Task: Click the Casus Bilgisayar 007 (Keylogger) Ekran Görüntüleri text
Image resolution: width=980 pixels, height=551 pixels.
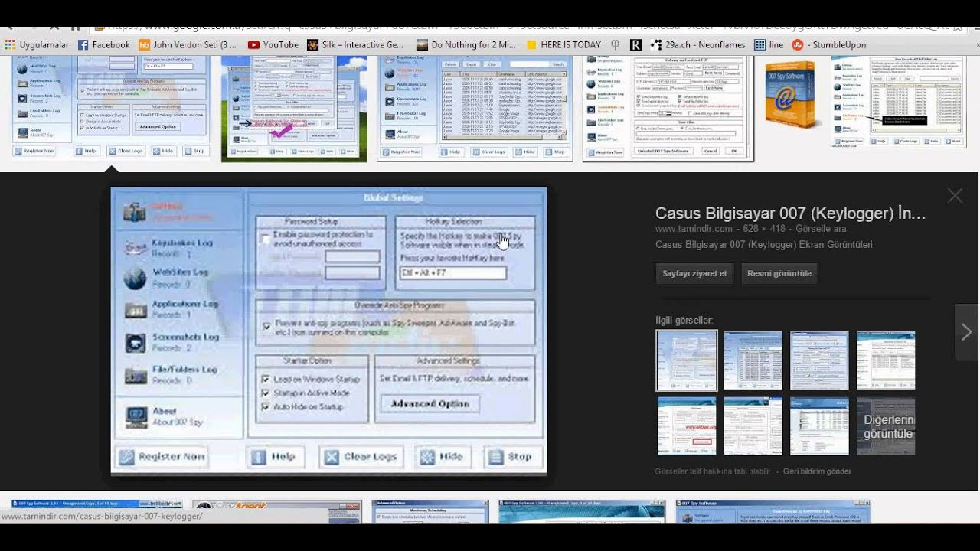Action: (x=764, y=245)
